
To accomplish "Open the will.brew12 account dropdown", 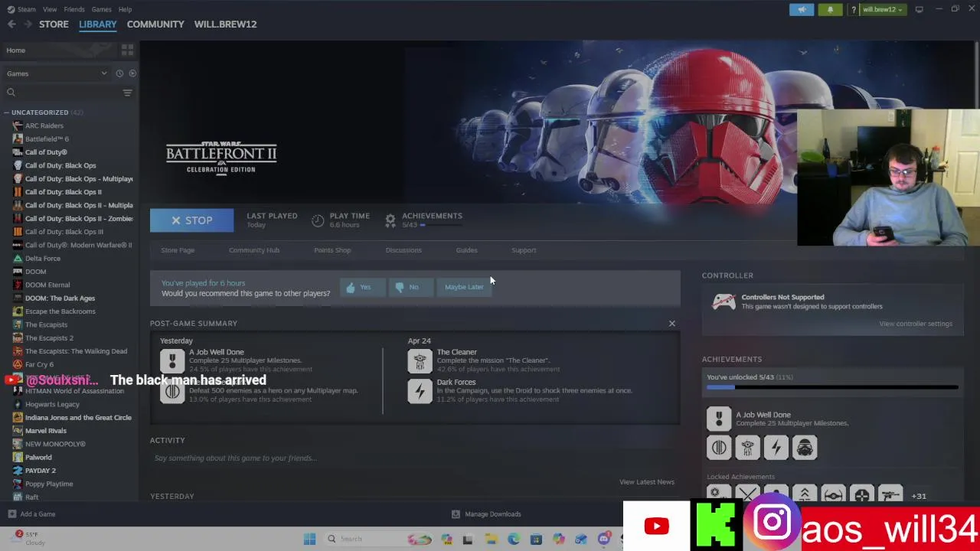I will pyautogui.click(x=884, y=9).
